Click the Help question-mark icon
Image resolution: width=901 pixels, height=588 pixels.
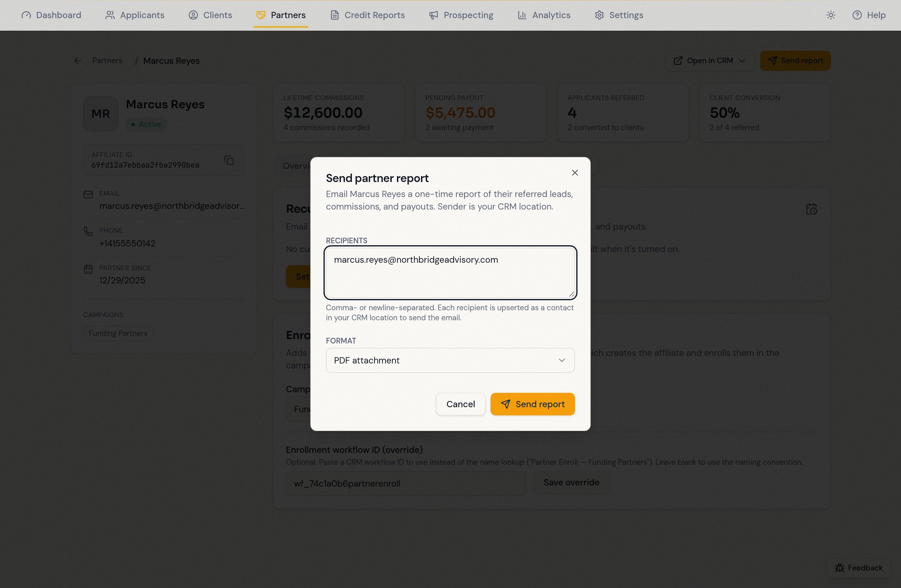click(857, 15)
